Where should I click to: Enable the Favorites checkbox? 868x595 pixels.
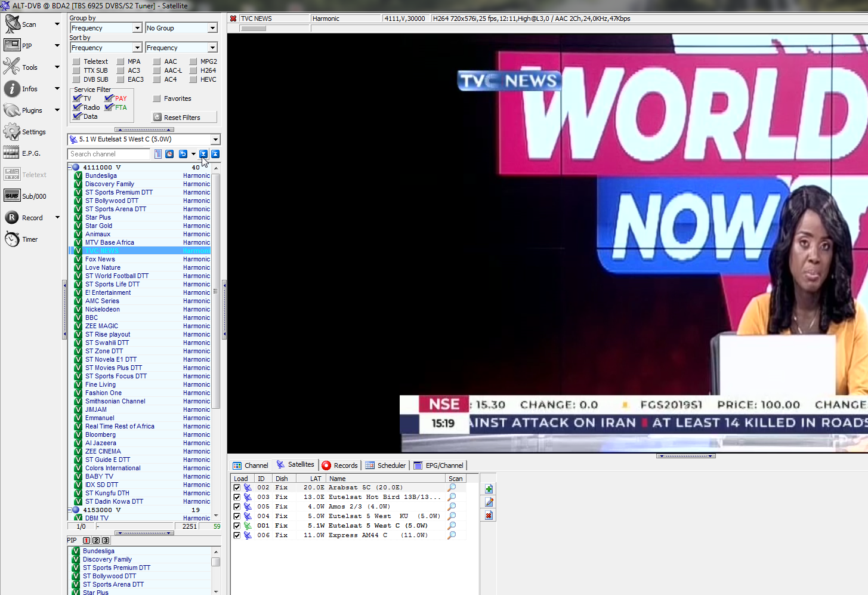[157, 98]
